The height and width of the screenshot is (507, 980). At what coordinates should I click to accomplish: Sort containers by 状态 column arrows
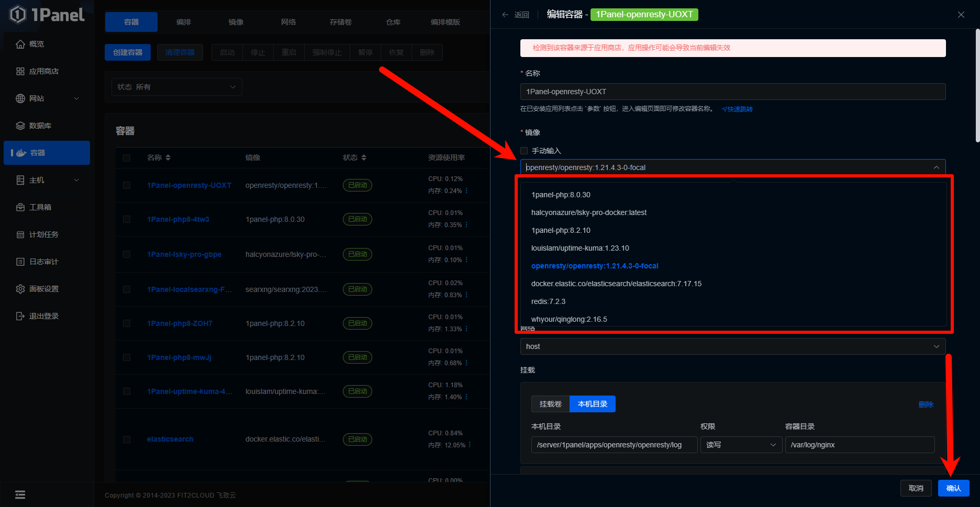pyautogui.click(x=364, y=157)
